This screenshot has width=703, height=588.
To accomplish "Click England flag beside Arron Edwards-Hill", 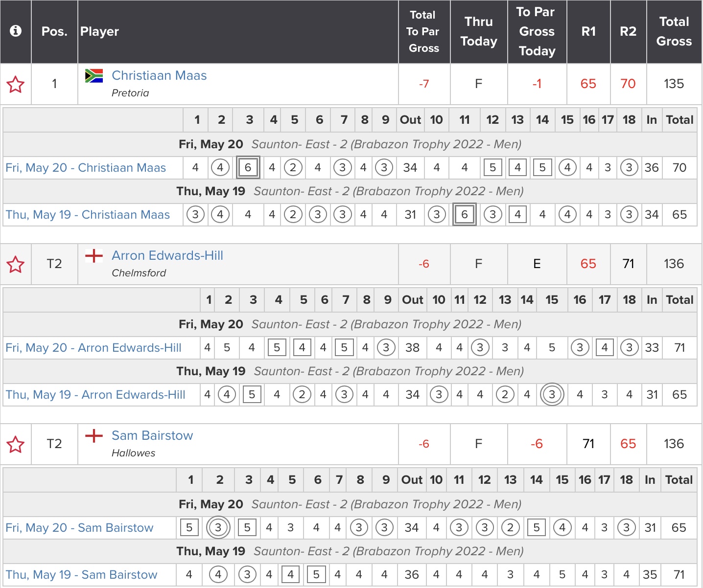I will click(x=94, y=256).
